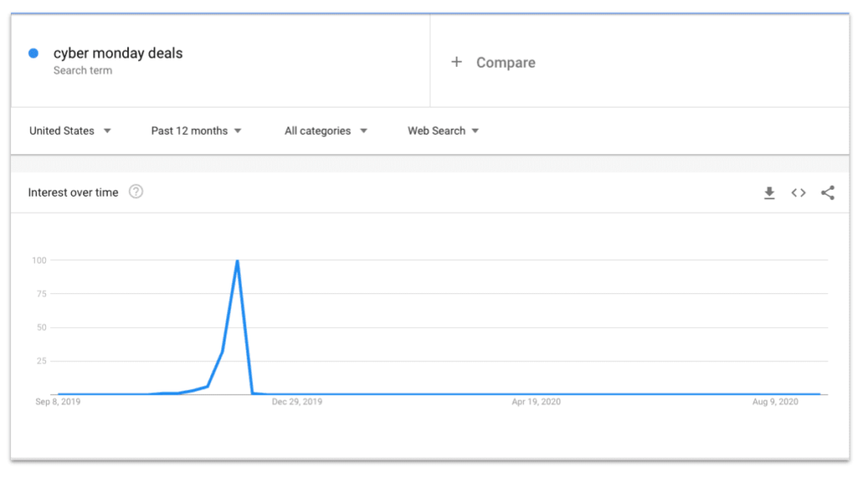Share the Interest over time chart

(x=827, y=193)
